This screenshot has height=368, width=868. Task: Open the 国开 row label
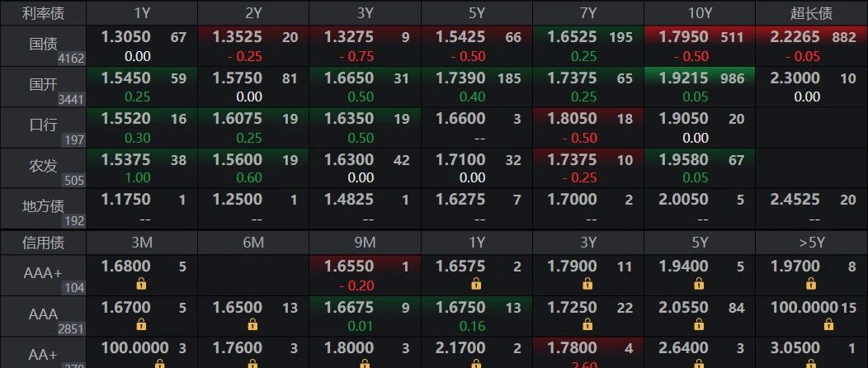[x=43, y=85]
